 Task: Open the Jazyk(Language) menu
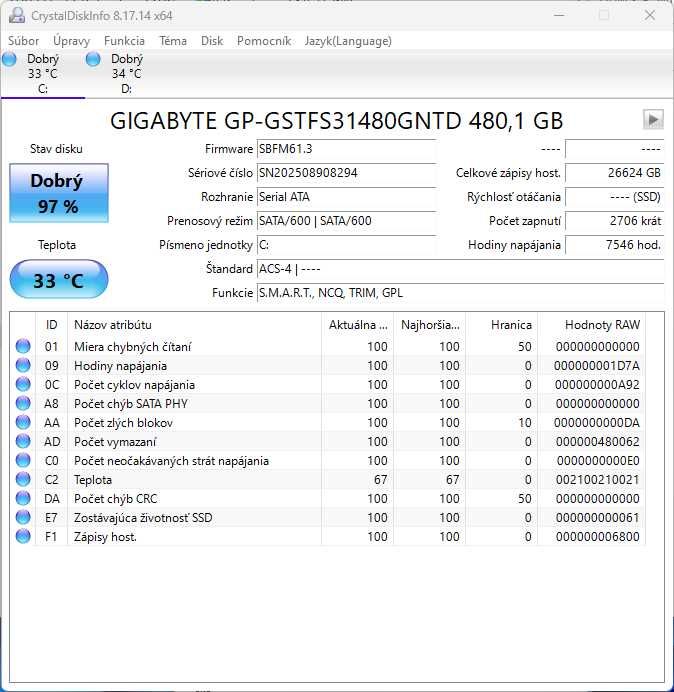pos(348,41)
